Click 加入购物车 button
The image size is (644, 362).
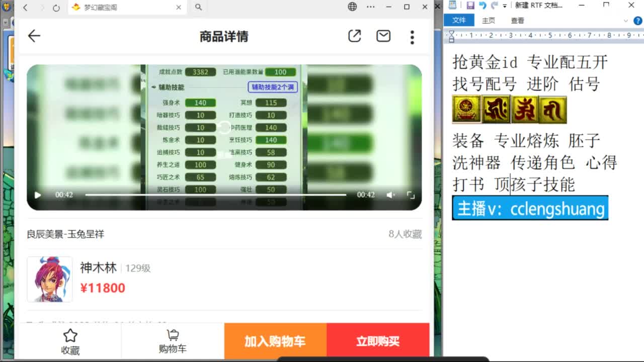pos(275,341)
